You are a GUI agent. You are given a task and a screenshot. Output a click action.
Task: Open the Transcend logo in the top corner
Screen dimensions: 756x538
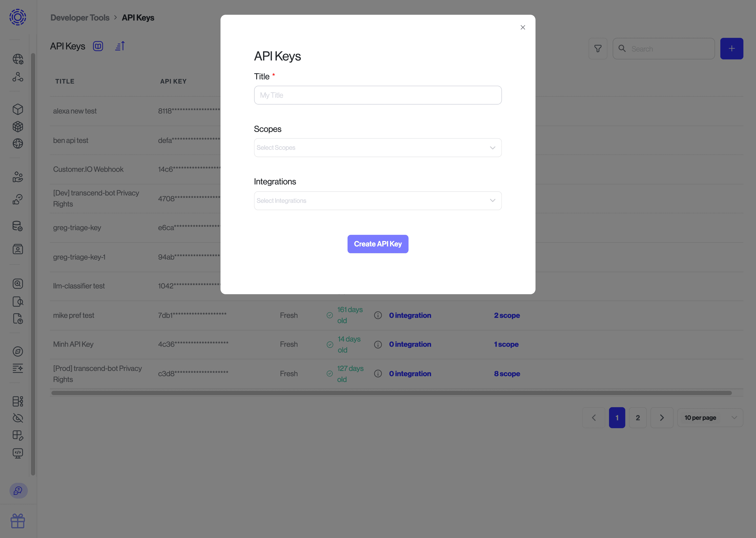point(18,17)
